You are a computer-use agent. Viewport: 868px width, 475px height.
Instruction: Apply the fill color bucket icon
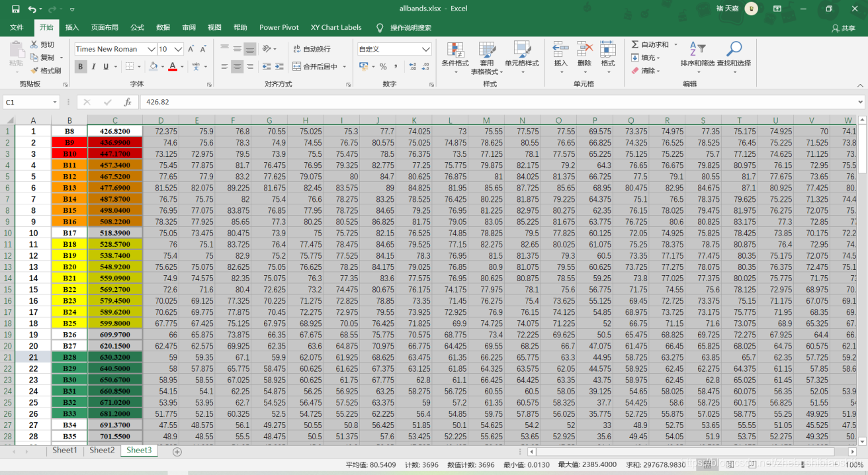153,66
